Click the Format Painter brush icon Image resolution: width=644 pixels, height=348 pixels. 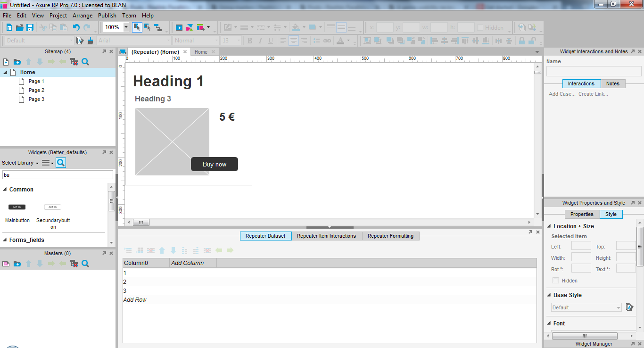(91, 41)
